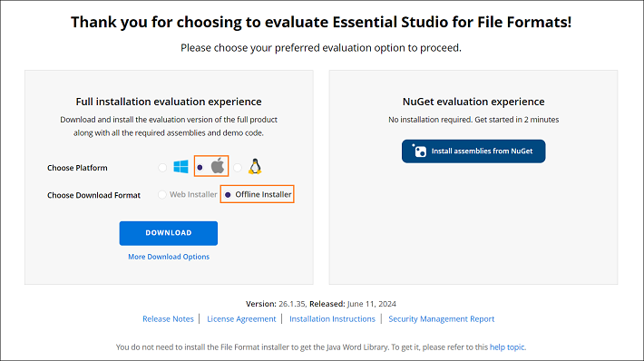Click Install assemblies from NuGet button

pyautogui.click(x=473, y=151)
